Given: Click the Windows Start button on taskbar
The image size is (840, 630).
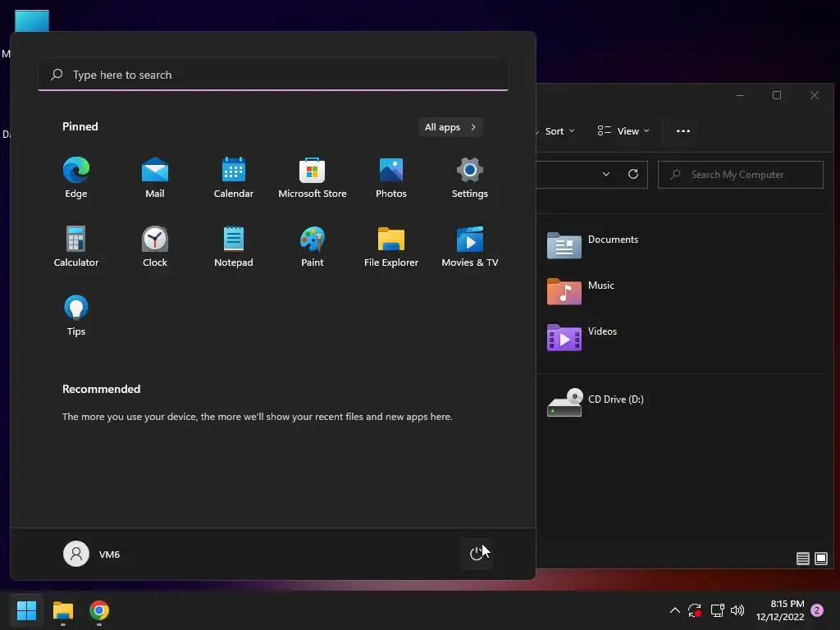Looking at the screenshot, I should (27, 610).
